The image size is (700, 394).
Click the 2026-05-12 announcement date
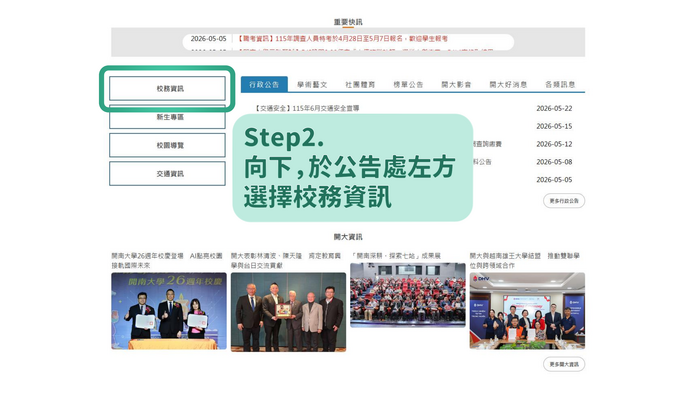point(554,144)
